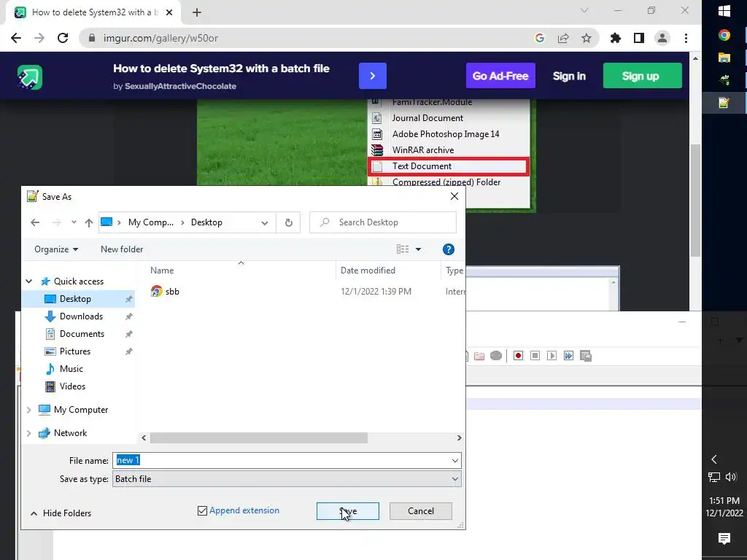
Task: Click the view layout icon in the dialog
Action: click(403, 249)
